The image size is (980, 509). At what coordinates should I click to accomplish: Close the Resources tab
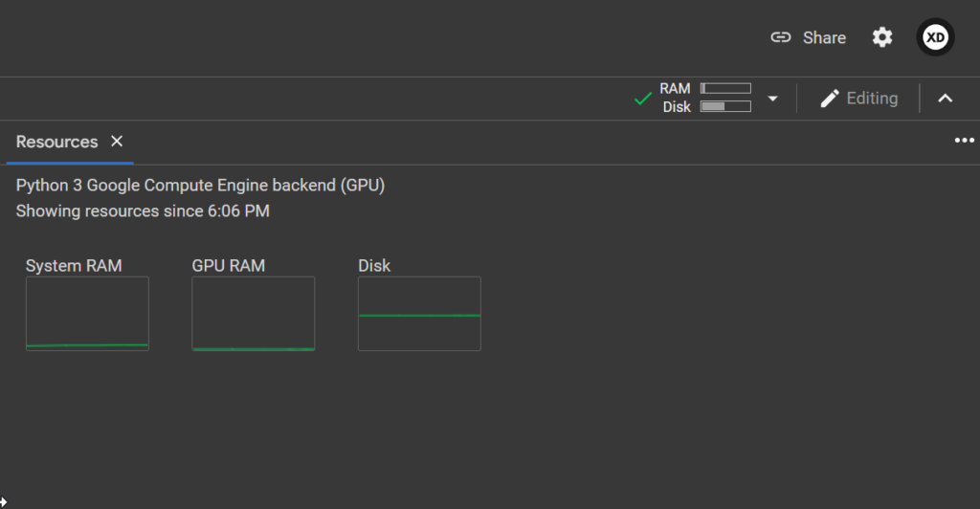(x=117, y=142)
